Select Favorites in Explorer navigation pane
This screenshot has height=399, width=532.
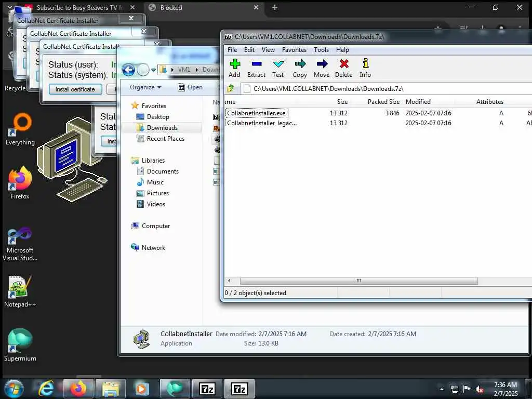[x=149, y=106]
